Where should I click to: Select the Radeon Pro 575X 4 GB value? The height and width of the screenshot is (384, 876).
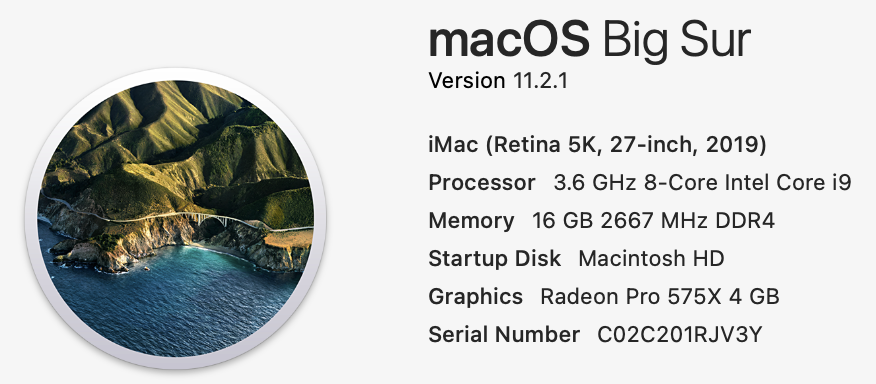660,297
